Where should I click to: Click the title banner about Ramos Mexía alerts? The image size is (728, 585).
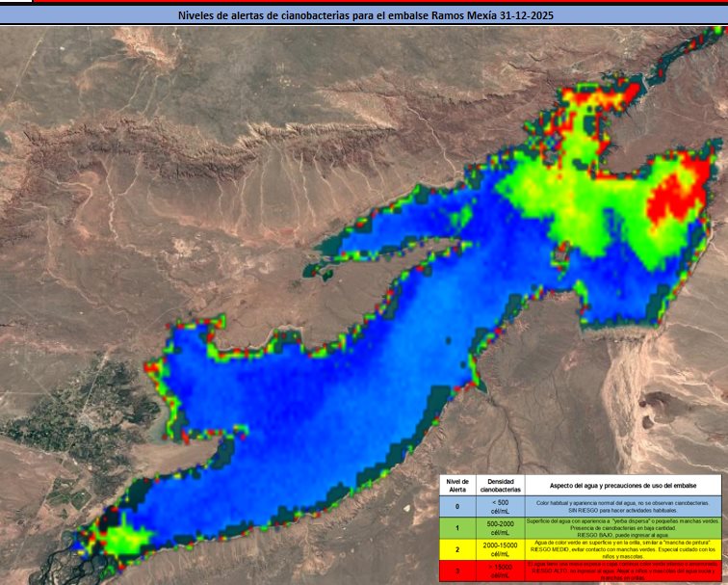(x=364, y=15)
